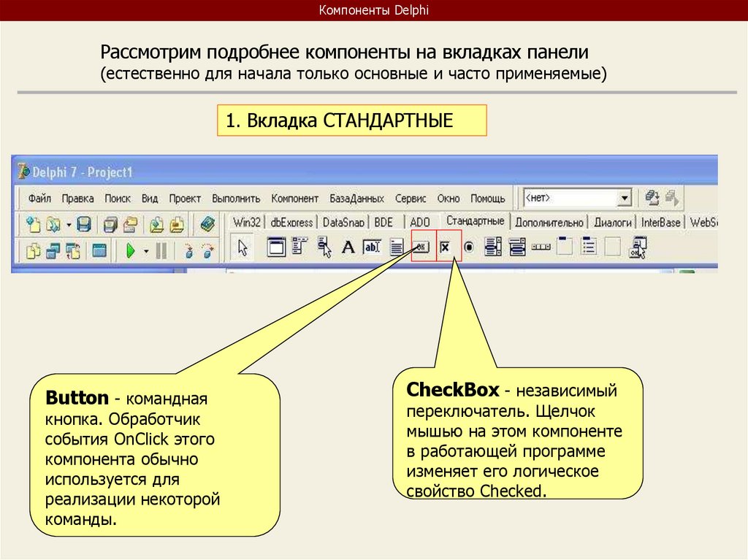Select the arrow pointer tool in palette
Viewport: 748px width, 560px height.
[x=243, y=248]
